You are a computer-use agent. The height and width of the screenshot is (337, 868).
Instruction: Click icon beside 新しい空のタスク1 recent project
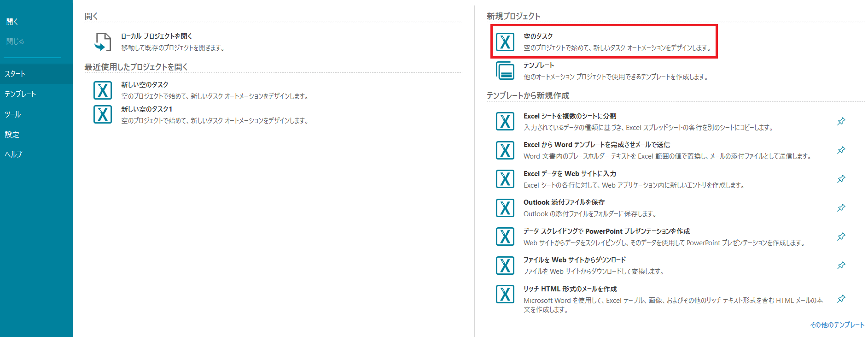click(x=103, y=114)
